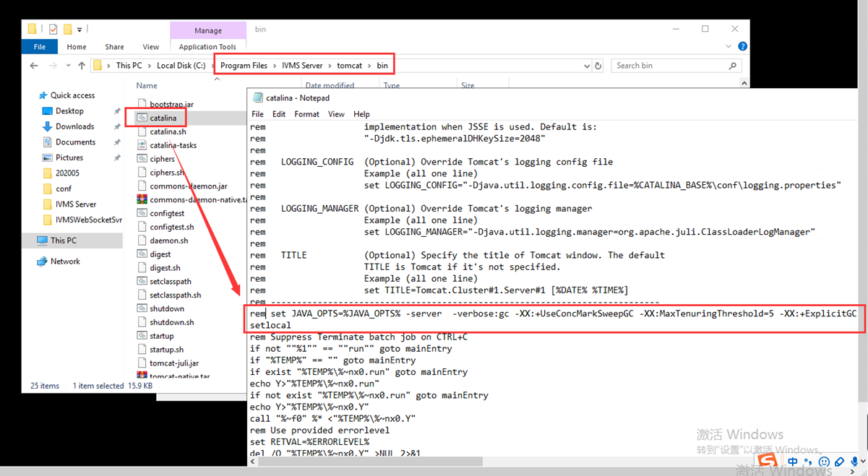Select the daemon.sh file icon
The width and height of the screenshot is (868, 476).
pos(142,241)
